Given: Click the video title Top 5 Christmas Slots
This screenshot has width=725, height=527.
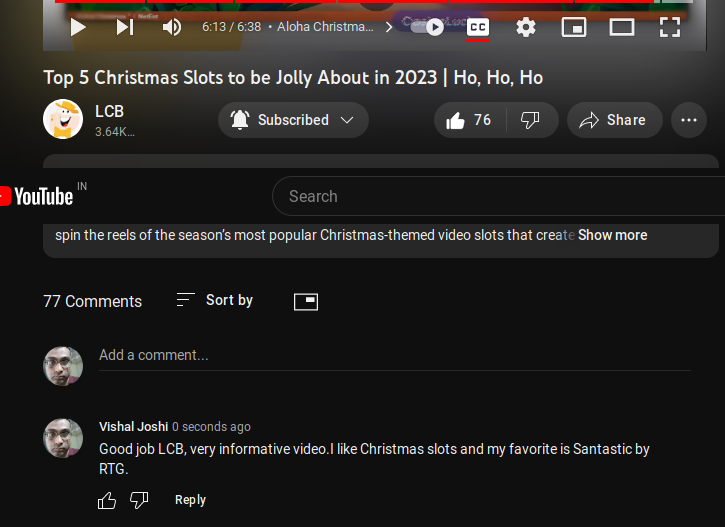Looking at the screenshot, I should pos(293,78).
